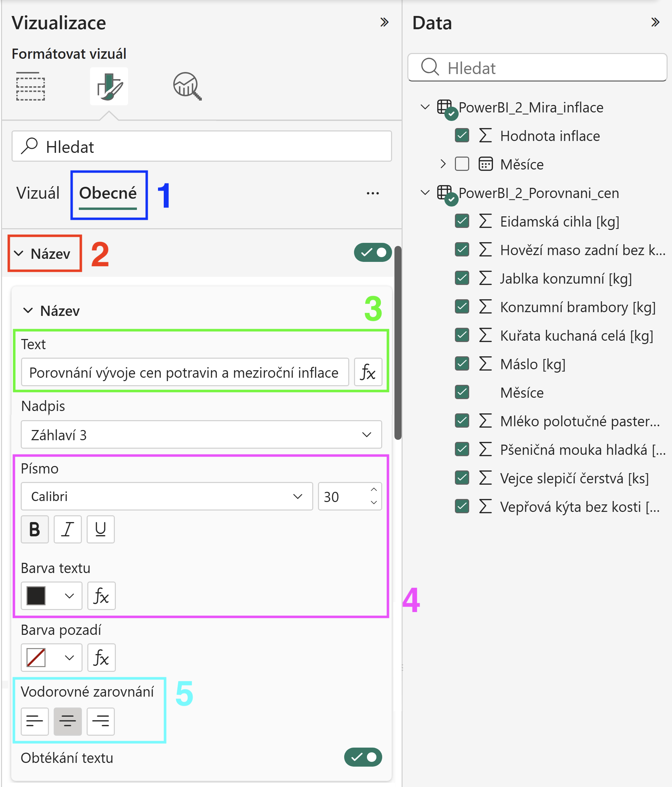Click the title Text input field
Viewport: 672px width, 787px height.
pyautogui.click(x=185, y=372)
